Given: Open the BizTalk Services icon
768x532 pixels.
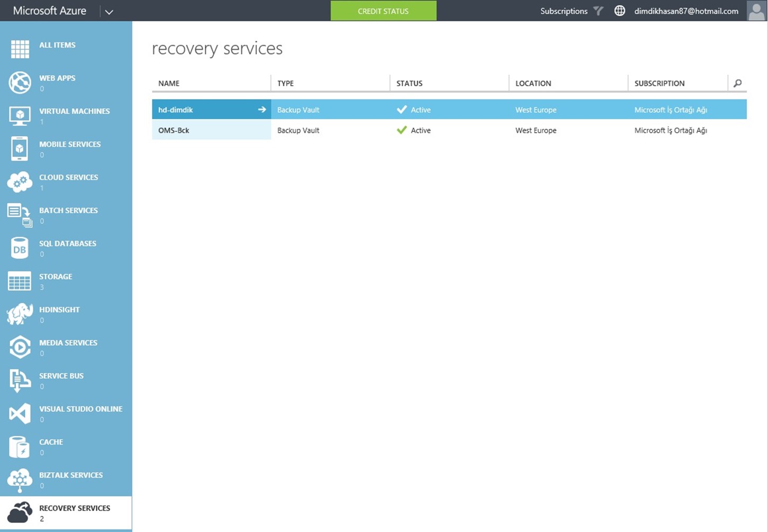Looking at the screenshot, I should [x=20, y=480].
